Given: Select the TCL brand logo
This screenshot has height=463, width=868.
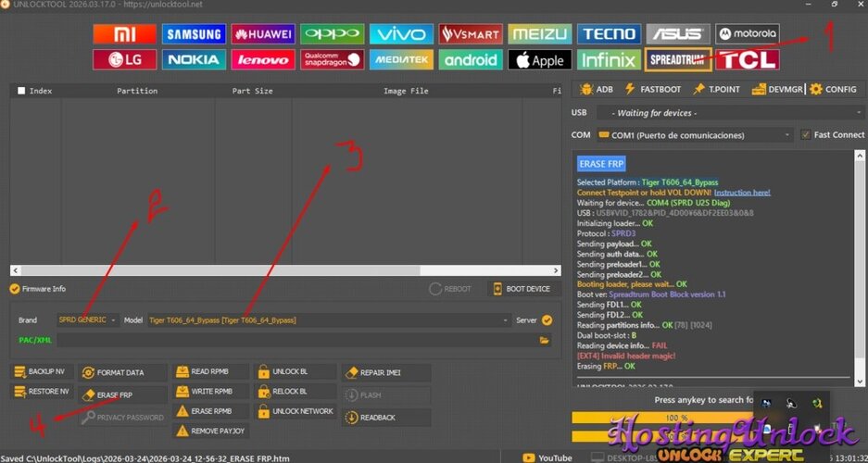Looking at the screenshot, I should (x=748, y=60).
